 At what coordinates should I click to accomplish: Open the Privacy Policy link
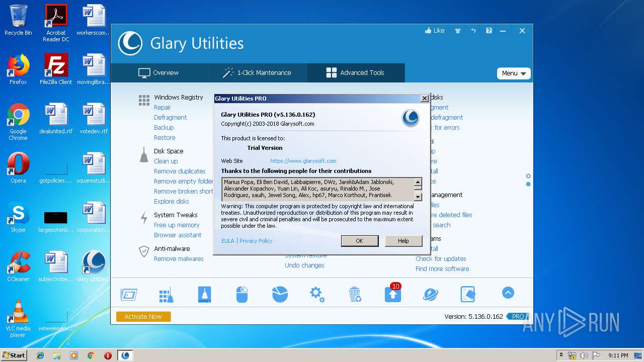tap(256, 241)
